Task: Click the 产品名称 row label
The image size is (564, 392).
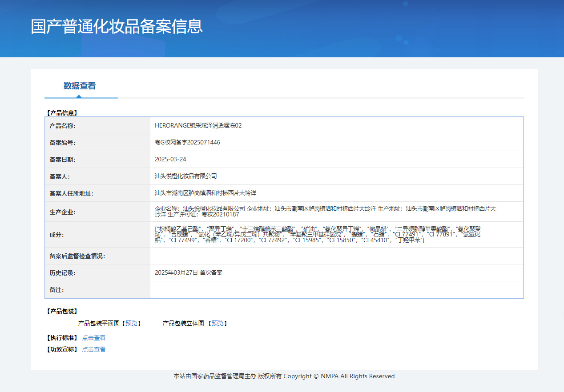Action: [x=63, y=126]
